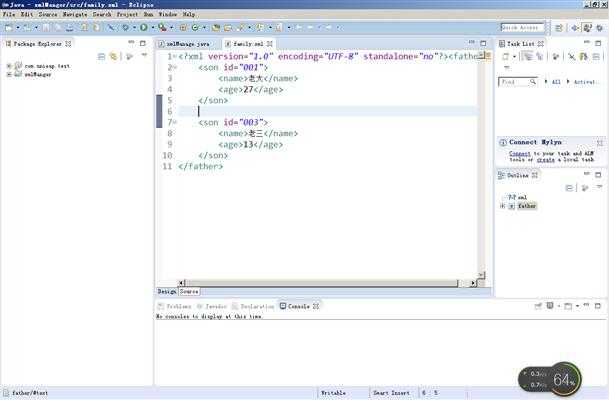Collapse the root fold marker on line 1
The width and height of the screenshot is (609, 400).
[x=175, y=57]
